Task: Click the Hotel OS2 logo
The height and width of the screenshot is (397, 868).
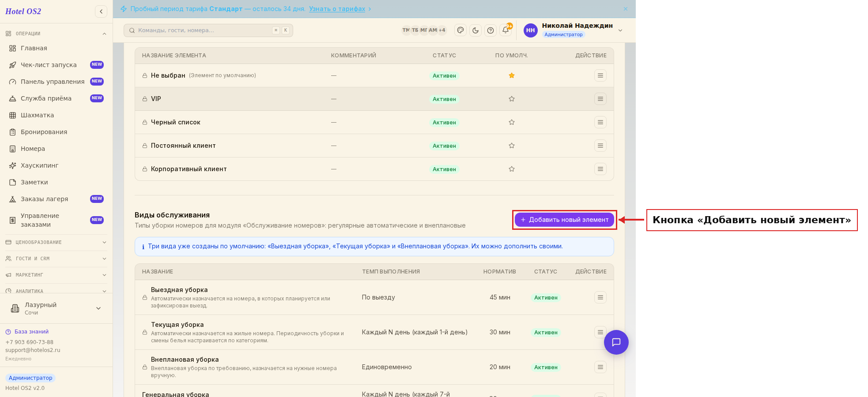Action: (23, 11)
